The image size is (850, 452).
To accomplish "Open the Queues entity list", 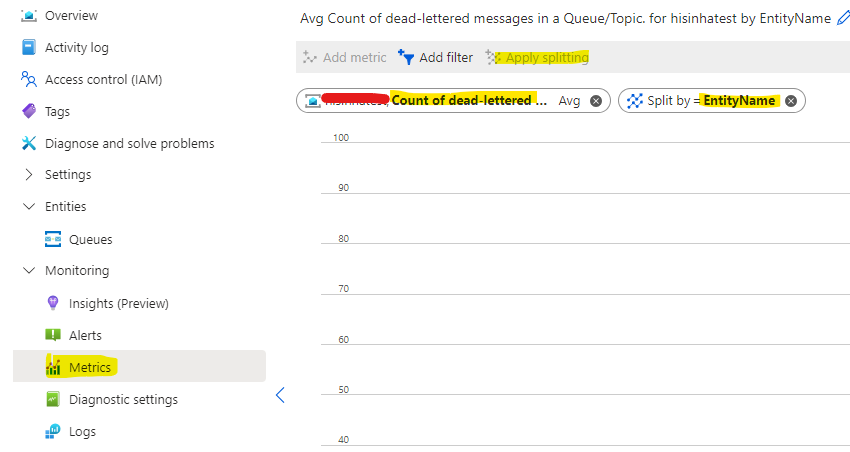I will pyautogui.click(x=91, y=240).
